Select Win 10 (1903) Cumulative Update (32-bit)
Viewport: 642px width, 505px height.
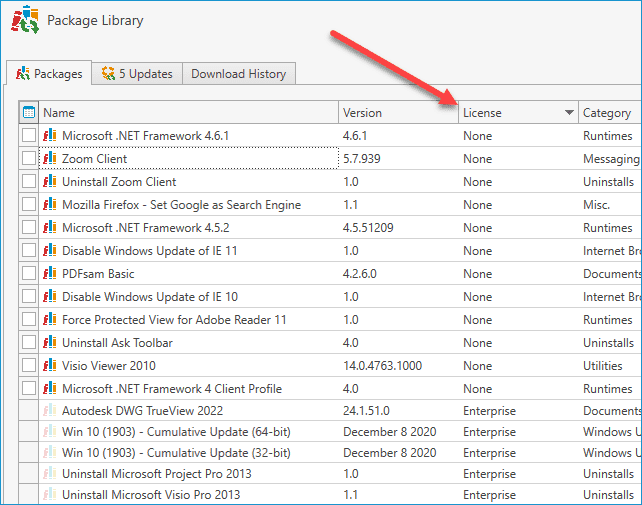click(x=176, y=453)
